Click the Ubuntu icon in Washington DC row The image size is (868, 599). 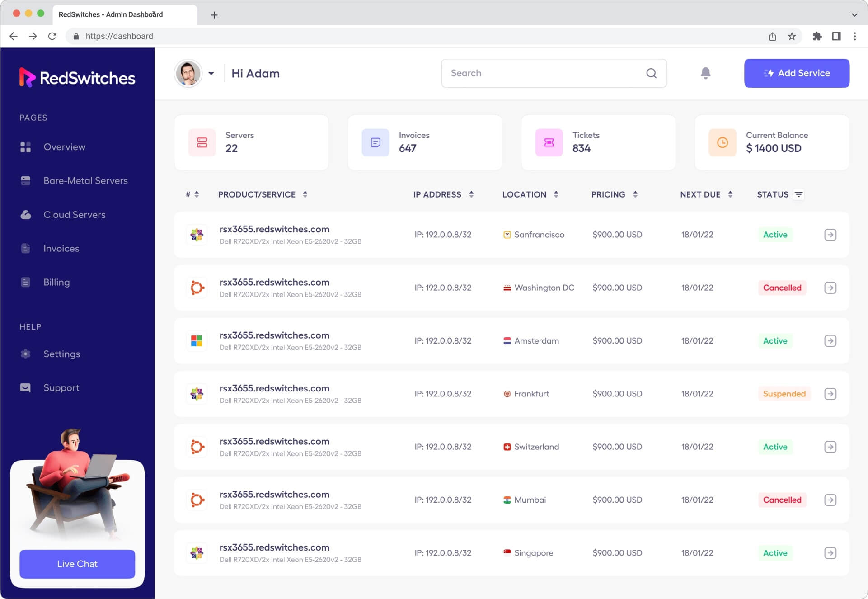(197, 288)
